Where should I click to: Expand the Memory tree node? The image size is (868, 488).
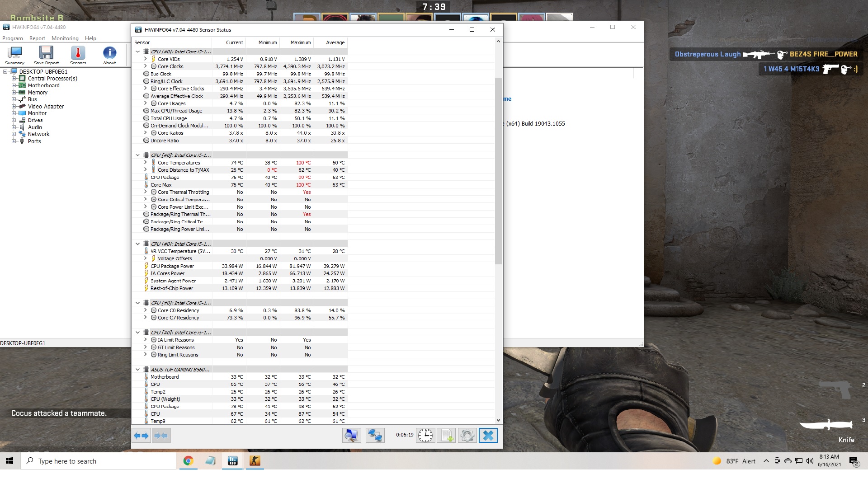14,93
